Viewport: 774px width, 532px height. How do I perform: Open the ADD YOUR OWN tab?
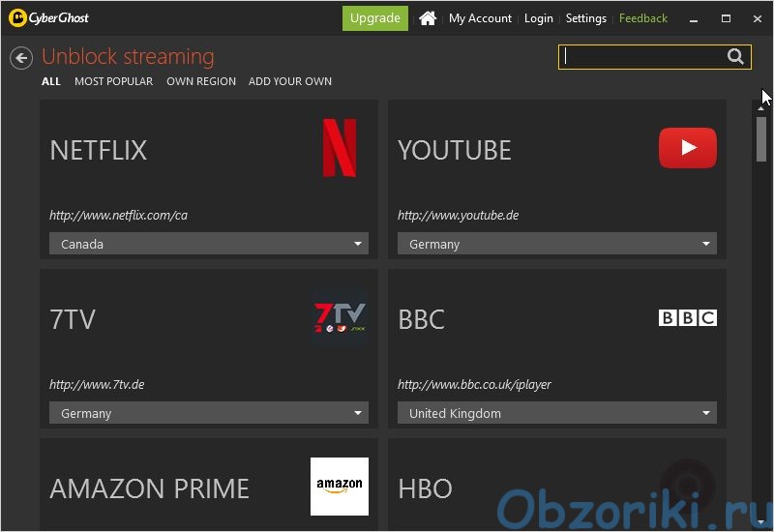(x=289, y=81)
